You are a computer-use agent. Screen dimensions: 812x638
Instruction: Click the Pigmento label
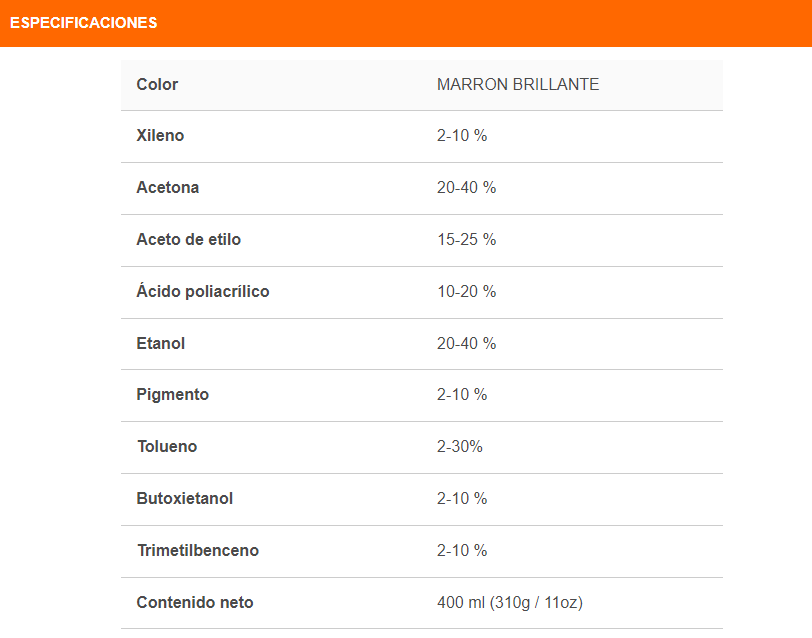173,395
